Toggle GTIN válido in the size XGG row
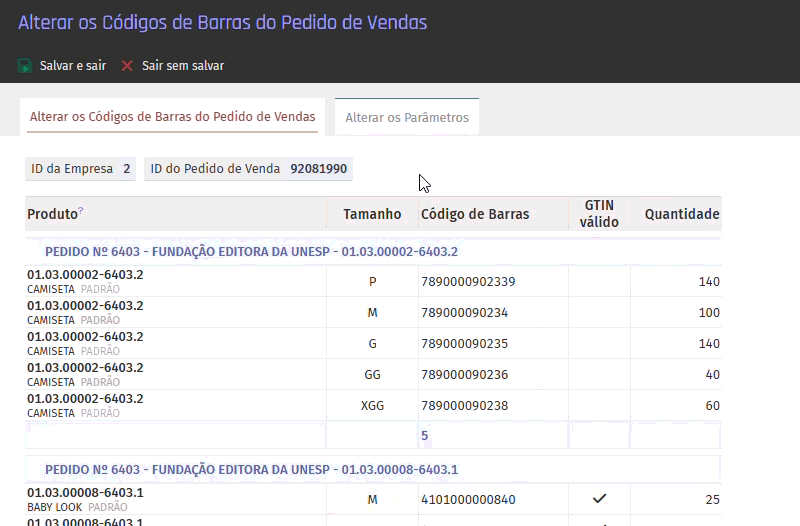The height and width of the screenshot is (526, 800). point(599,405)
